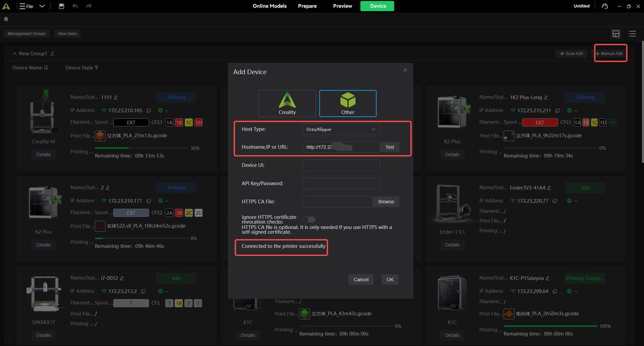The height and width of the screenshot is (346, 644).
Task: Toggle Ignore HTTPS certificate revocation checks
Action: click(309, 220)
